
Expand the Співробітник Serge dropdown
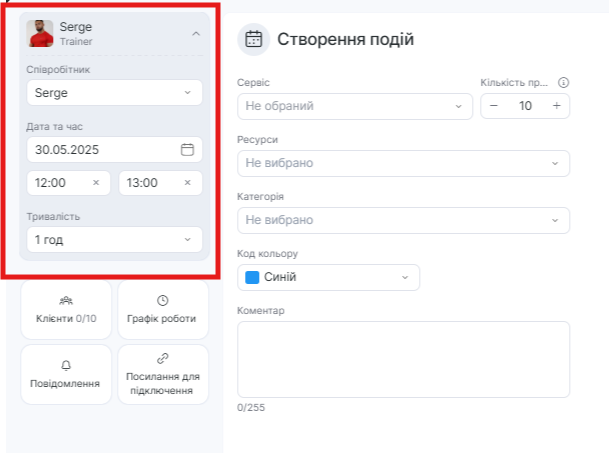(x=115, y=92)
